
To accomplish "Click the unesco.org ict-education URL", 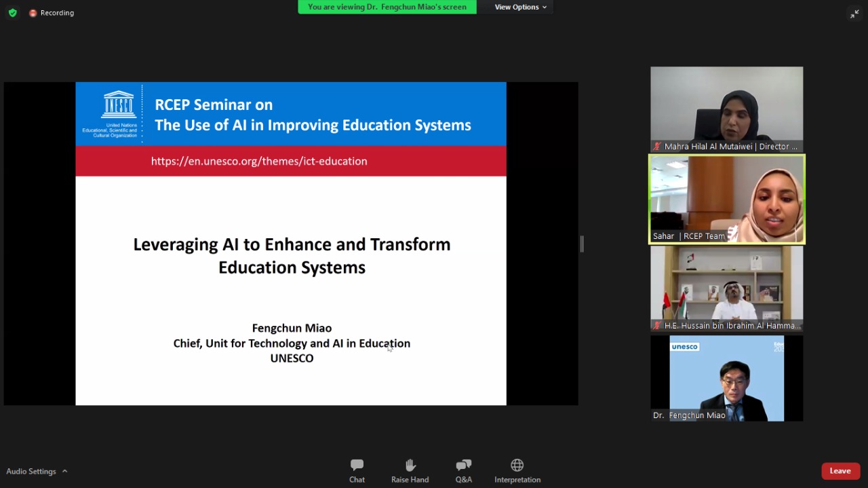I will tap(259, 161).
